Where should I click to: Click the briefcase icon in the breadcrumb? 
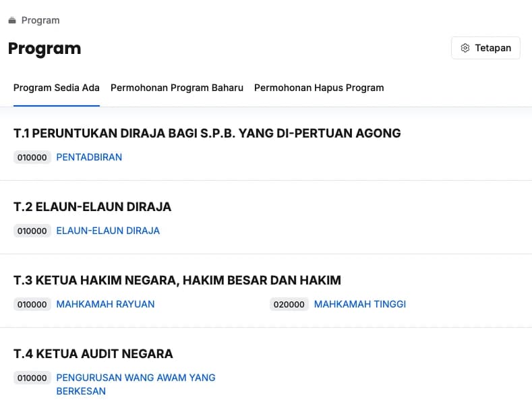click(x=12, y=20)
